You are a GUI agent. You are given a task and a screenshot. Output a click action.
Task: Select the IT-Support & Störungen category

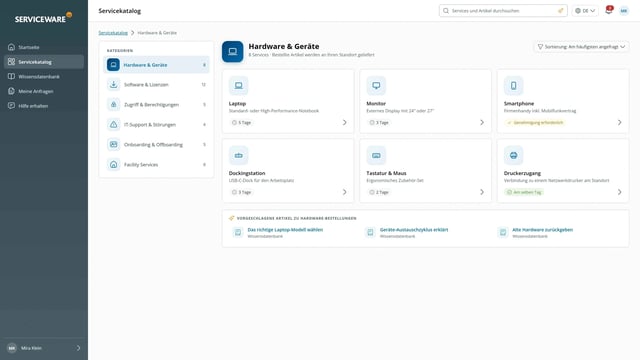point(156,124)
